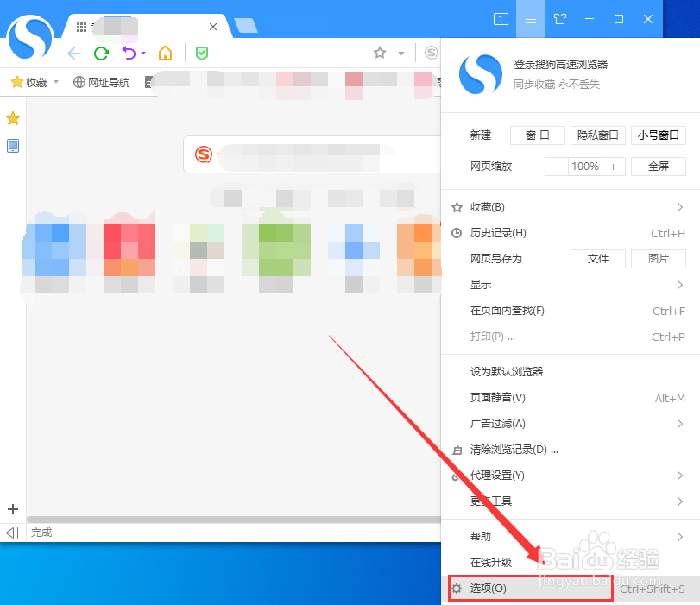Collapse sidebar using bottom-left arrow icon
700x605 pixels.
[12, 533]
